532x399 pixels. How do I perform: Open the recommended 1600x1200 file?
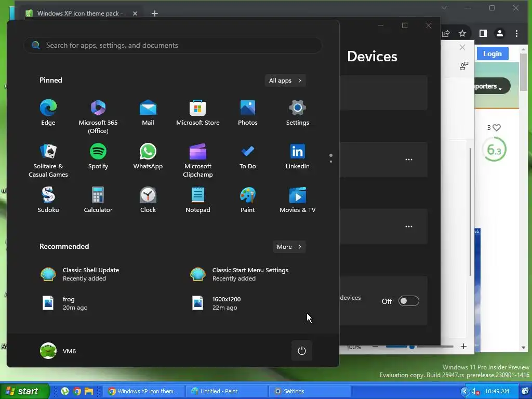tap(217, 303)
